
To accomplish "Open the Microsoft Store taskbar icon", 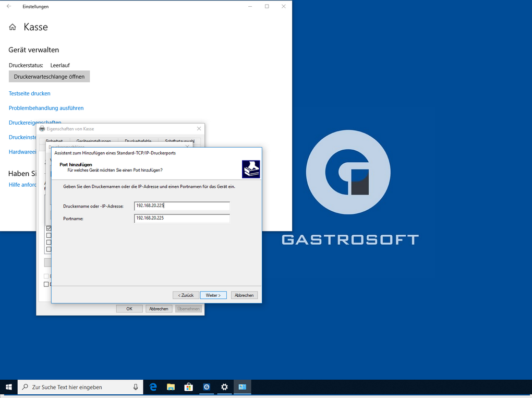I will tap(189, 387).
